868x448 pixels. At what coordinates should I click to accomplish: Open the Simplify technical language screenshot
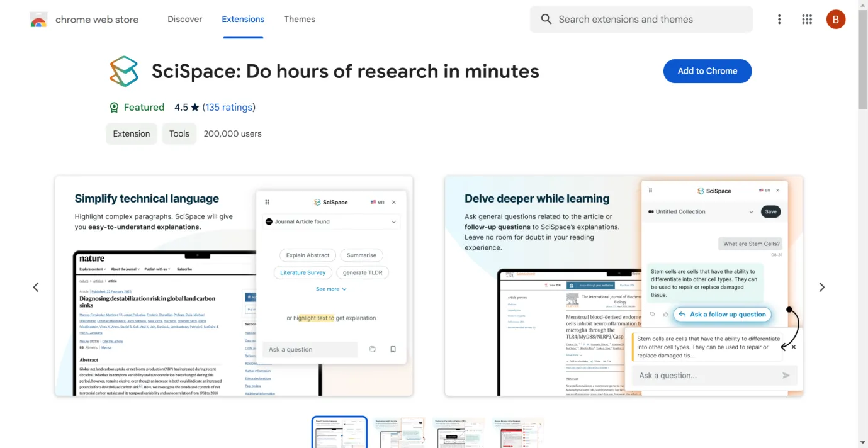click(234, 286)
